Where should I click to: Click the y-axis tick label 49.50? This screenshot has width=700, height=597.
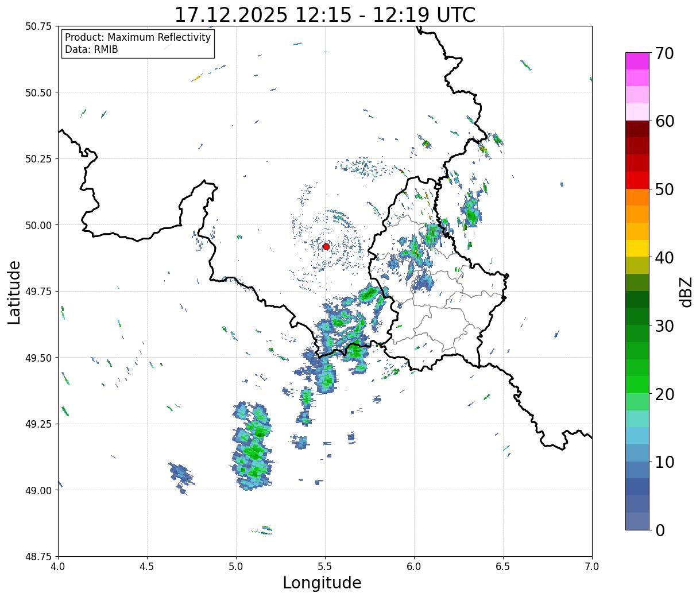coord(38,358)
